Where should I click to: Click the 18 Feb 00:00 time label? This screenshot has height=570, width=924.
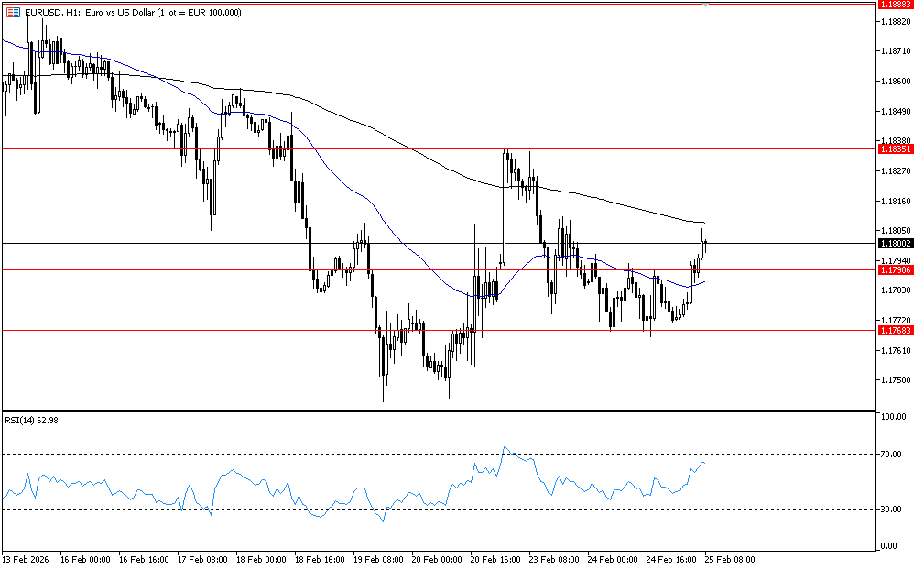pyautogui.click(x=262, y=558)
